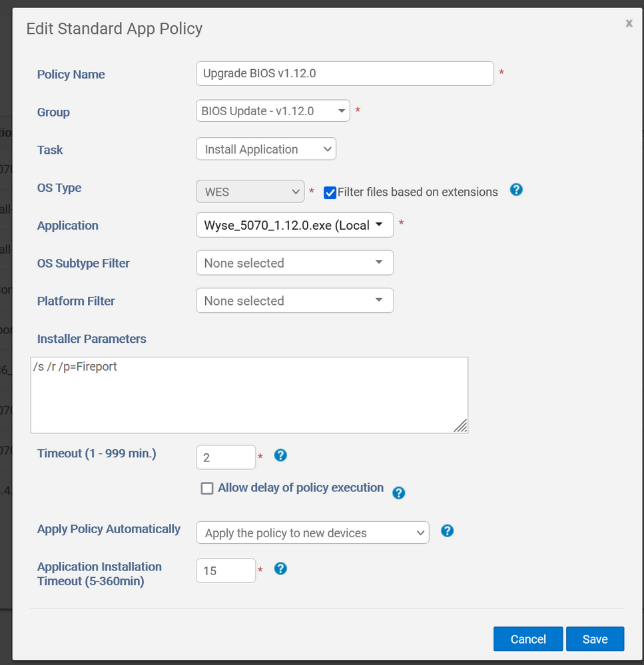
Task: Open the OS Type dropdown WES
Action: click(250, 191)
